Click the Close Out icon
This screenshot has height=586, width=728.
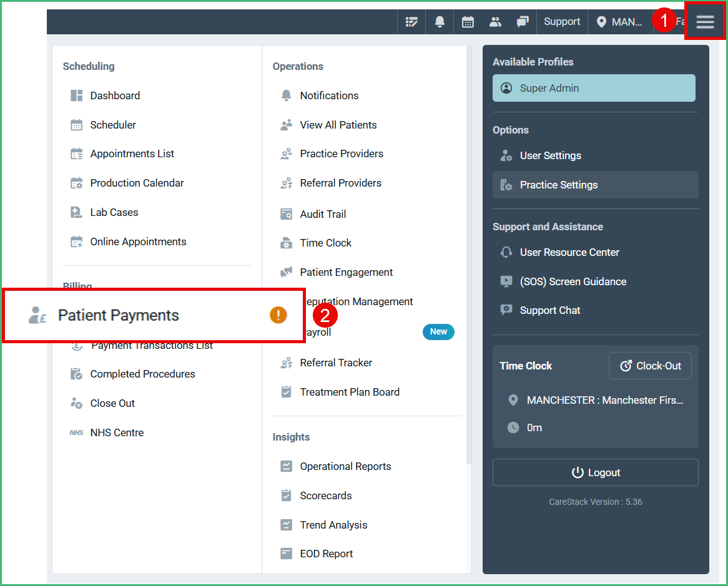[x=76, y=403]
